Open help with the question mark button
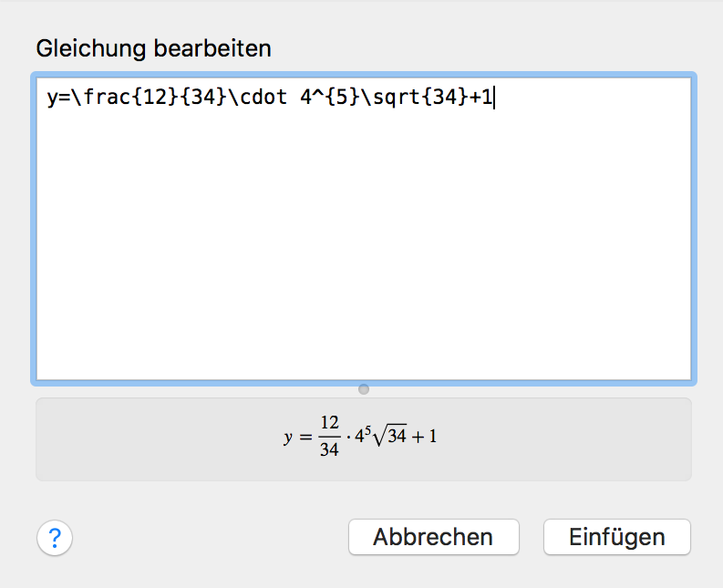 (x=55, y=538)
